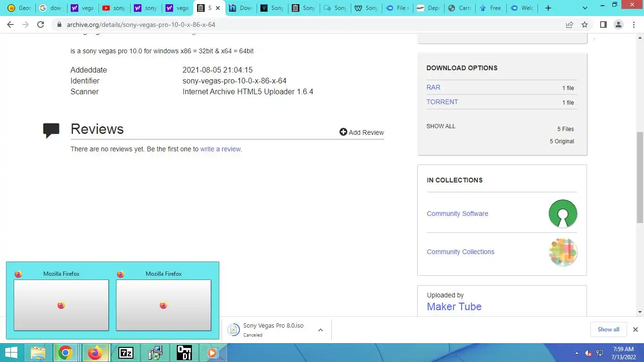The height and width of the screenshot is (362, 644).
Task: Click the Add Review plus icon
Action: click(343, 132)
